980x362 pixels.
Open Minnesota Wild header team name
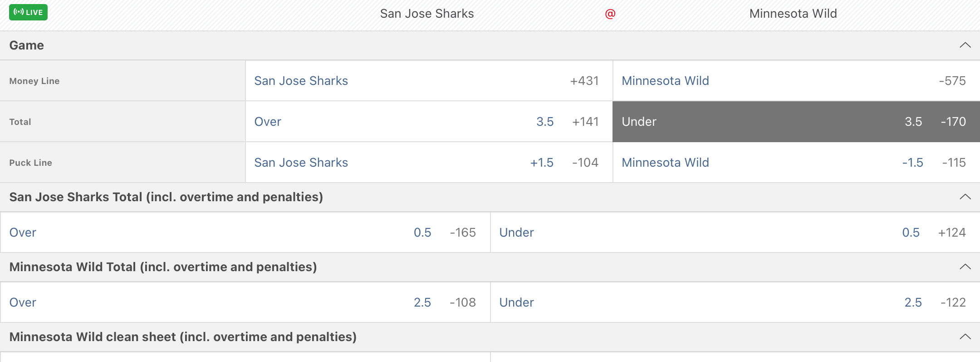tap(793, 14)
